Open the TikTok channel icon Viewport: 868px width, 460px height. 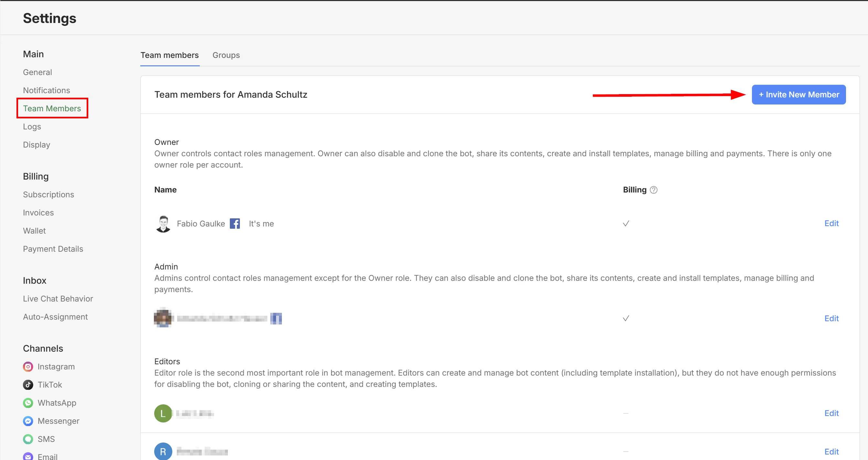[x=28, y=384]
